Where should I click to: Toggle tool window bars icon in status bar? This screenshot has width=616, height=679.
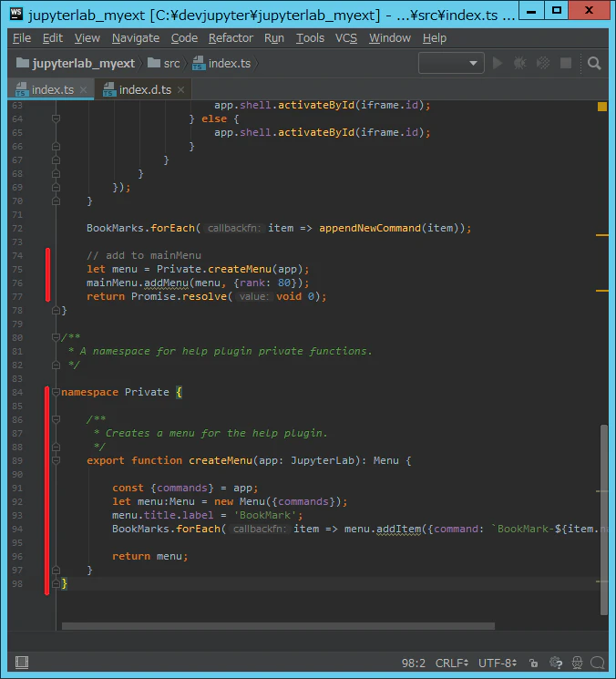tap(22, 662)
